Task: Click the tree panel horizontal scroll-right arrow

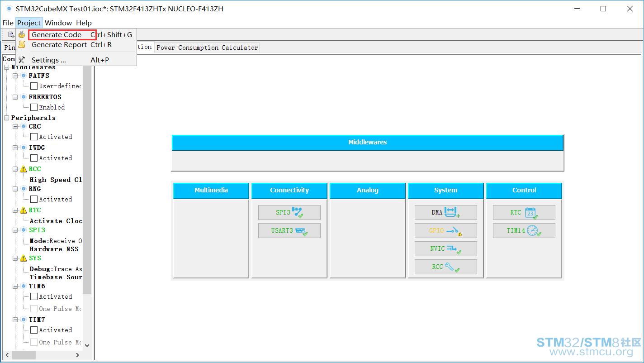Action: (77, 355)
